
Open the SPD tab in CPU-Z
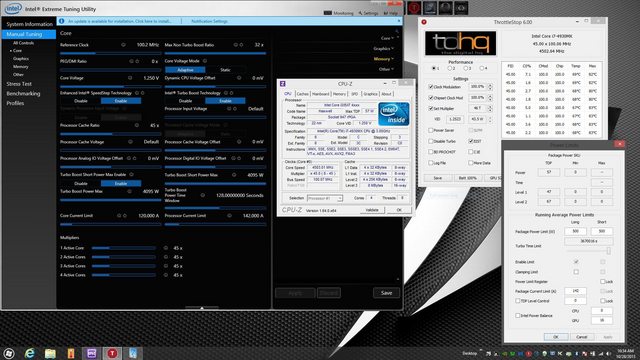355,94
